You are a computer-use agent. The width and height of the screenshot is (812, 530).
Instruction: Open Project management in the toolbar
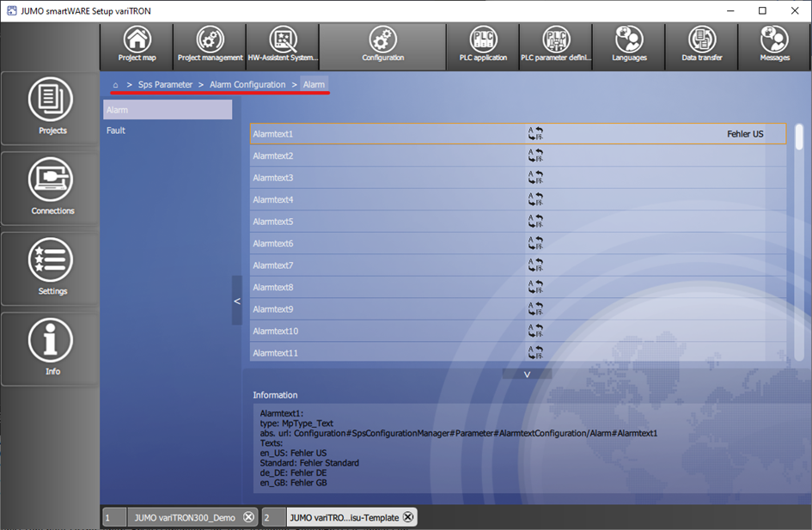[x=210, y=46]
